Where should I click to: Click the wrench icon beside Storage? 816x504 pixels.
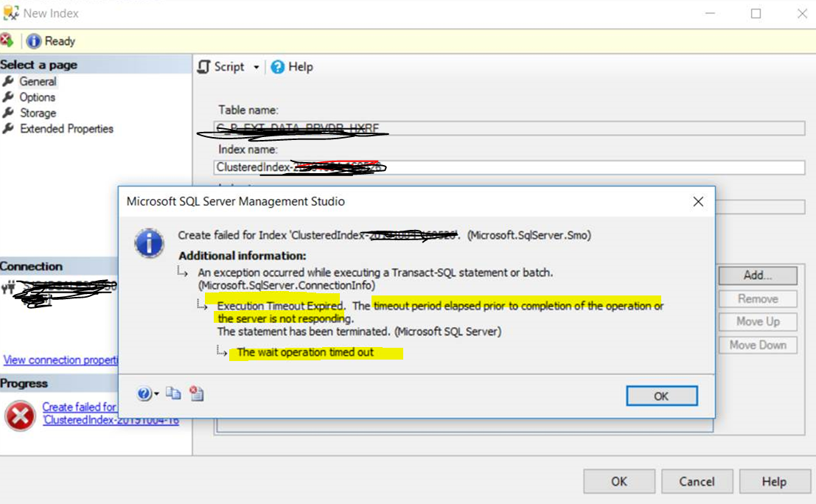tap(8, 113)
